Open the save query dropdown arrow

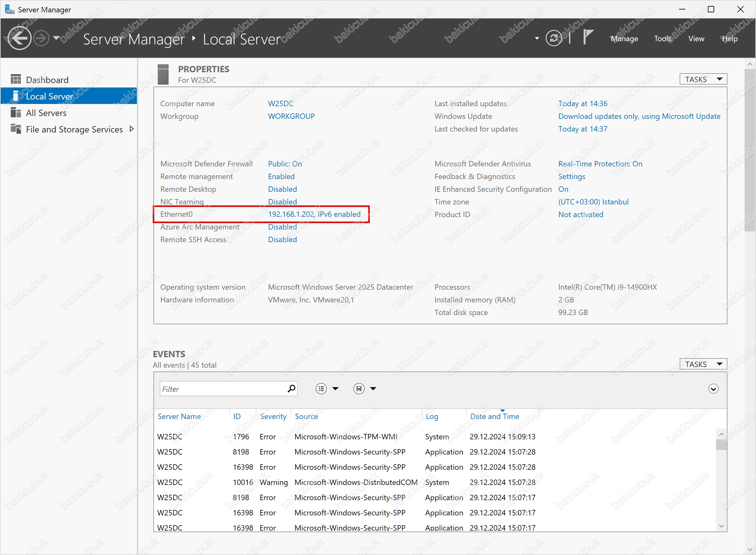pos(373,389)
